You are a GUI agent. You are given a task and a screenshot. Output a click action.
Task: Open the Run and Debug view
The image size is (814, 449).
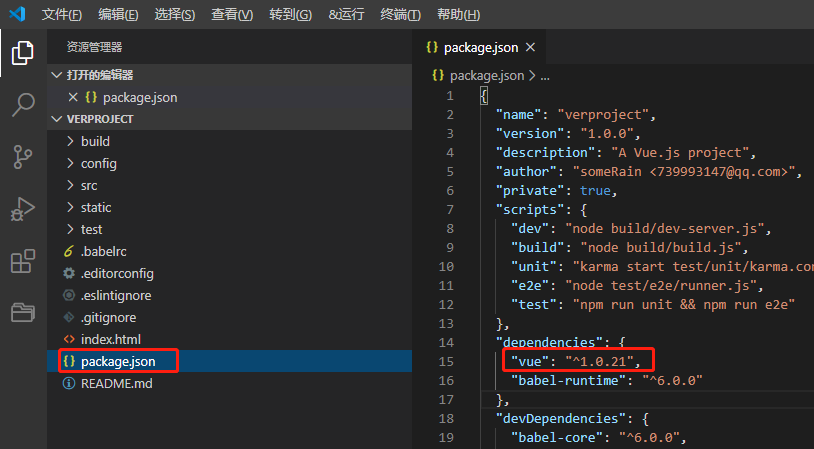(x=23, y=209)
